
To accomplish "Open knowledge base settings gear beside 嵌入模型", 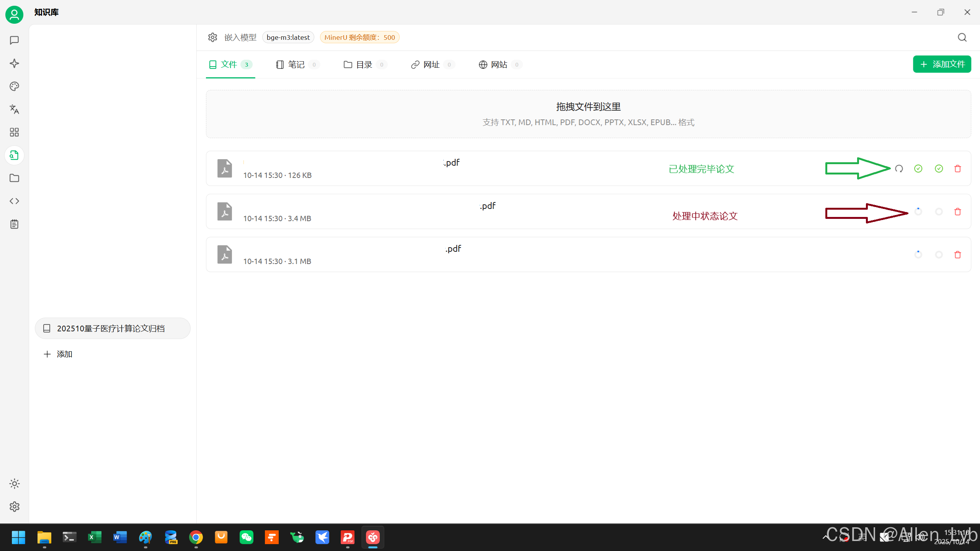I will click(212, 37).
